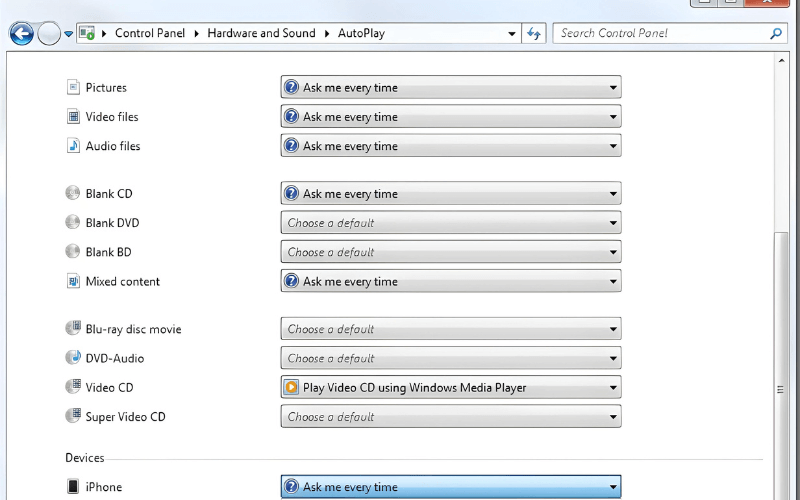Click the Blank CD disc icon
800x500 pixels.
point(73,194)
